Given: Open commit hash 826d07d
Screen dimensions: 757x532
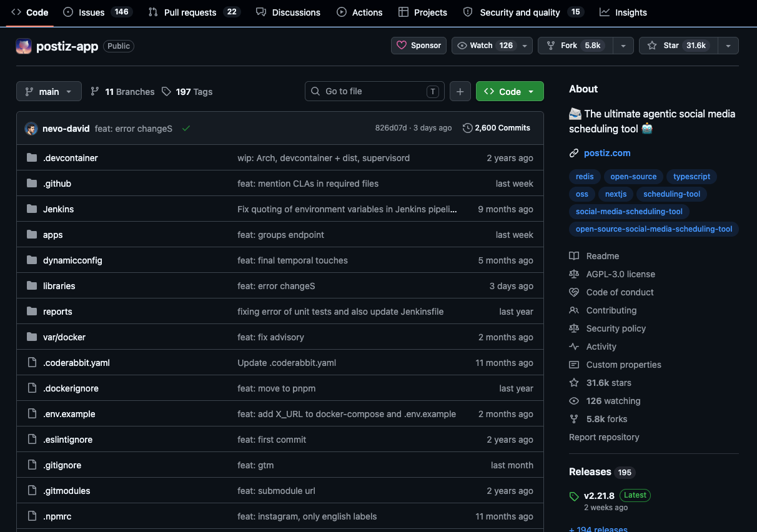Looking at the screenshot, I should coord(392,128).
